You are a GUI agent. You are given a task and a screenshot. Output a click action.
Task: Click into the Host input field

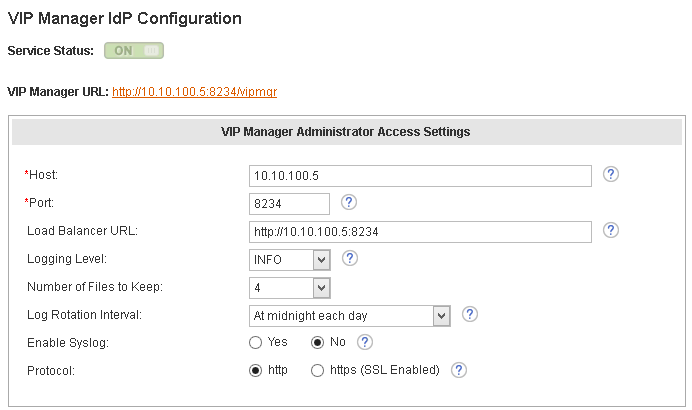pyautogui.click(x=420, y=176)
